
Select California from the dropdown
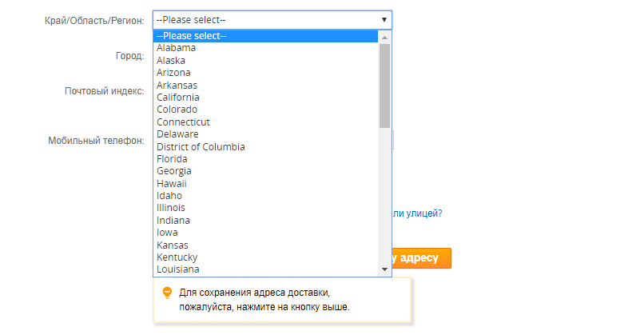178,97
